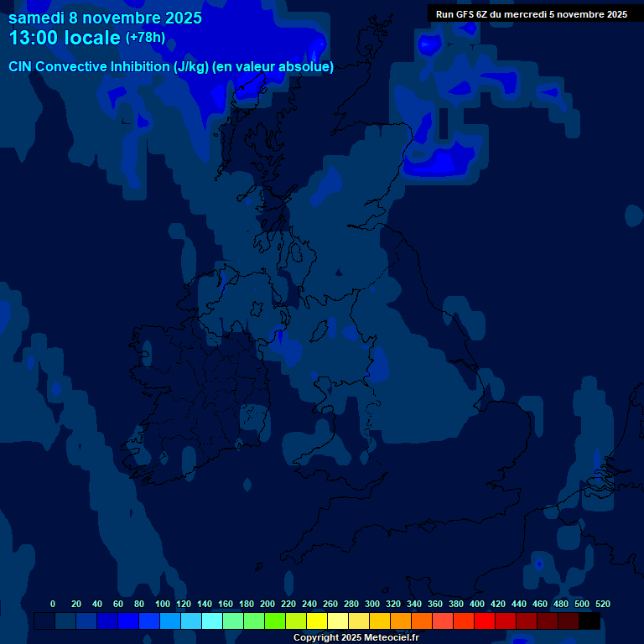Click the '260' legend scale label

330,604
